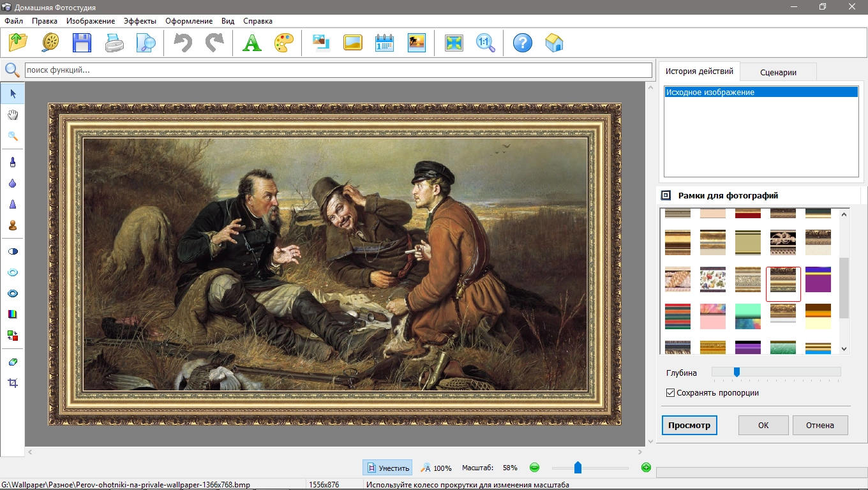Toggle 'Сохранять пропорции' checkbox
This screenshot has width=868, height=490.
(x=670, y=392)
